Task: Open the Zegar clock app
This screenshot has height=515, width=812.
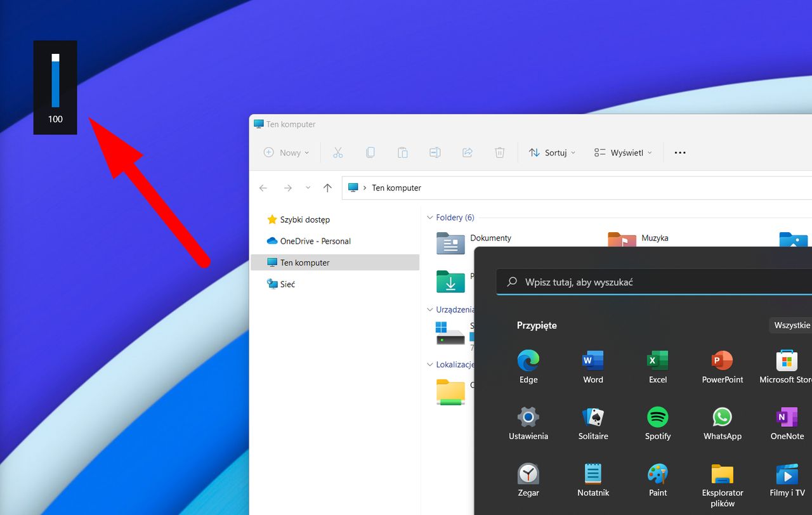Action: (528, 480)
